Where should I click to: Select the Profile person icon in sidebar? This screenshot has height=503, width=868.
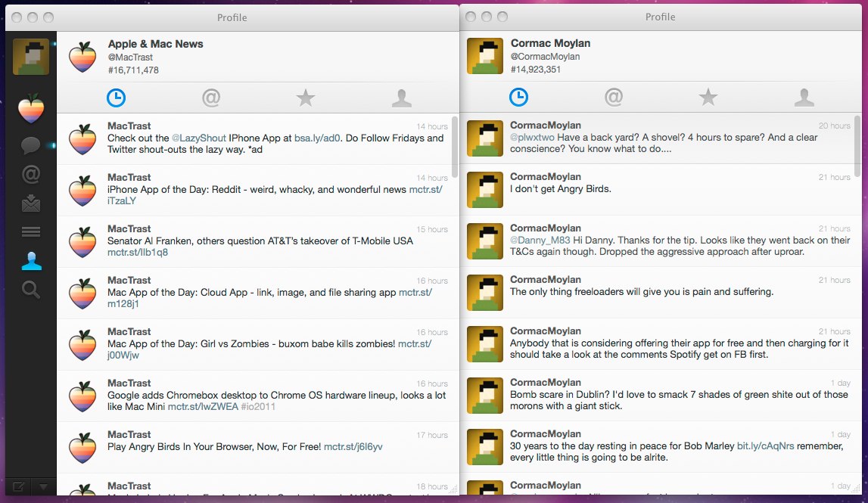coord(30,261)
